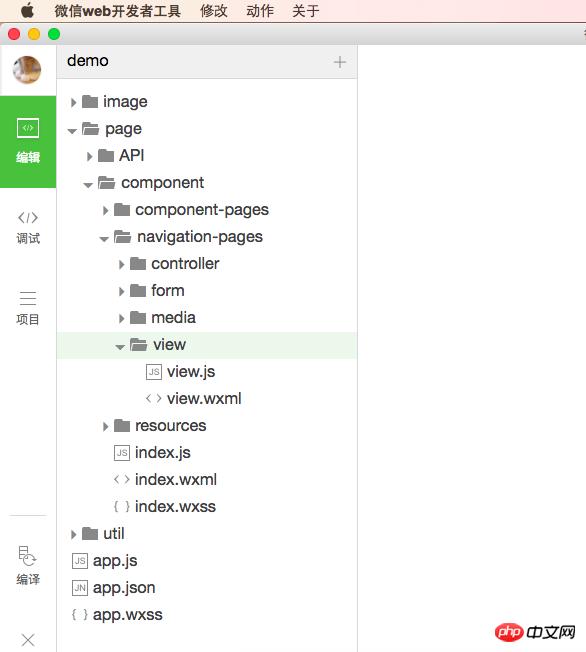Screen dimensions: 586x652
Task: Click the plus icon beside demo
Action: 340,62
